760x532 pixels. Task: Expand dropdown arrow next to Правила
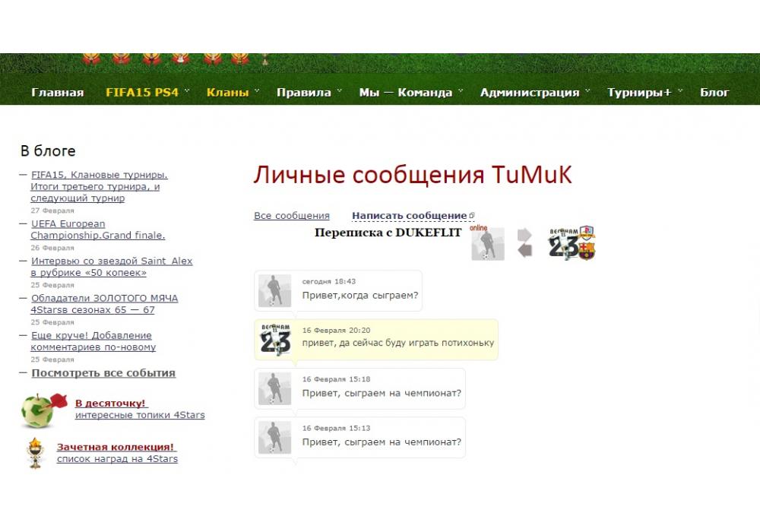[x=339, y=90]
